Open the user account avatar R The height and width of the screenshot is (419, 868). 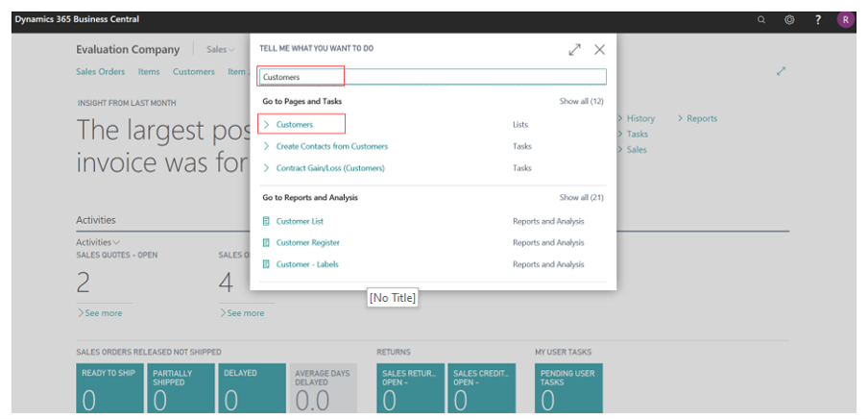[846, 20]
